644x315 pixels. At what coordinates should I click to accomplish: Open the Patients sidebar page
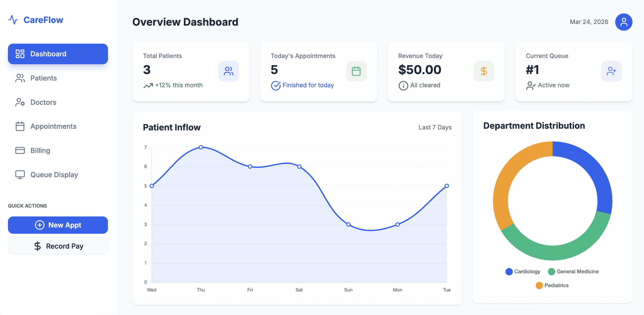[43, 78]
